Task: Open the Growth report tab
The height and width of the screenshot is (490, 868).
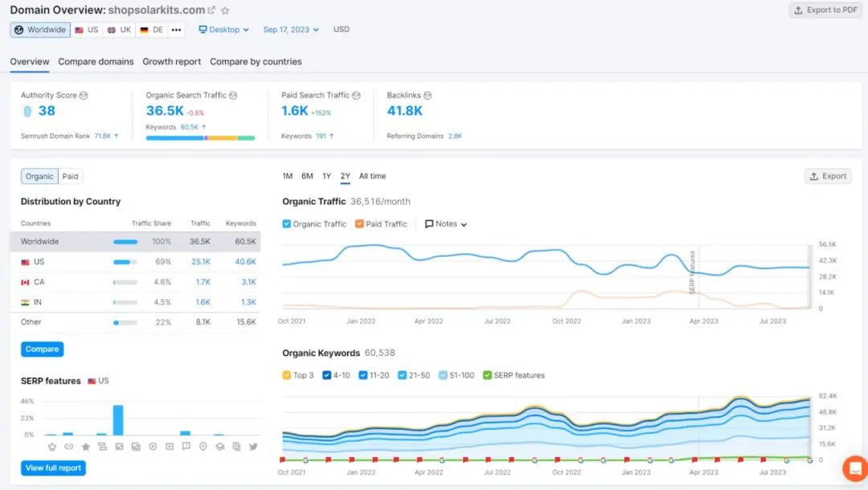Action: click(172, 62)
